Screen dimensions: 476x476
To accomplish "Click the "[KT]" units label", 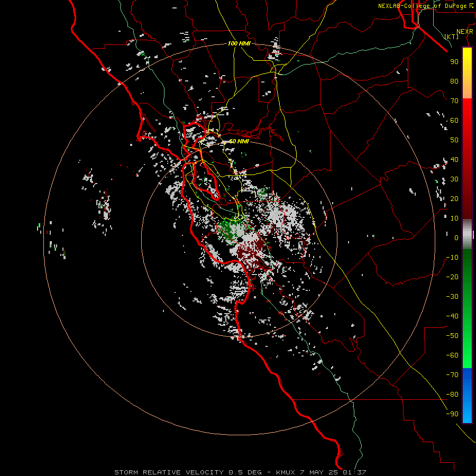I will (x=452, y=36).
